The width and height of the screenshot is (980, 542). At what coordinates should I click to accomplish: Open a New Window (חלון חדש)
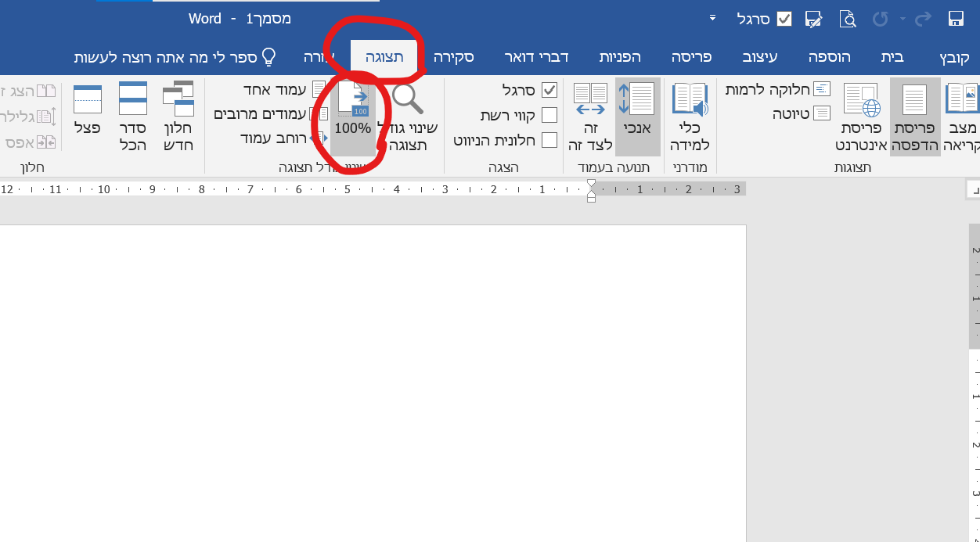(178, 113)
